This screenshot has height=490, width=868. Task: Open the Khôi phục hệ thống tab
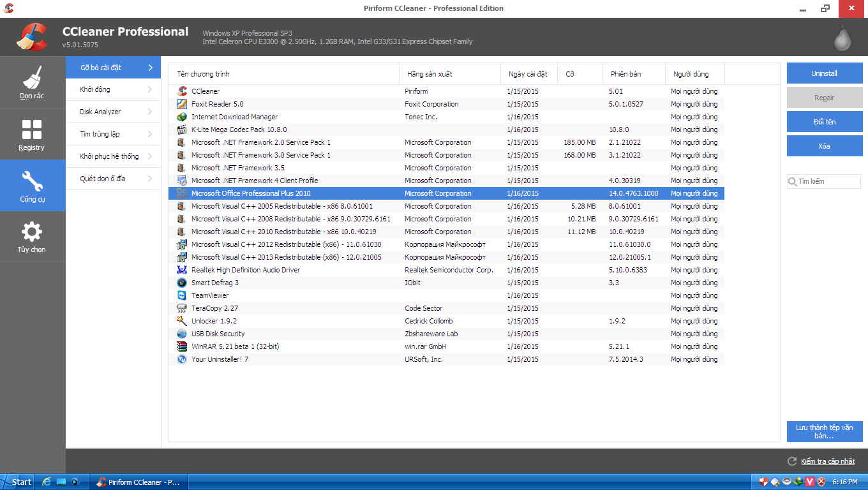[113, 156]
